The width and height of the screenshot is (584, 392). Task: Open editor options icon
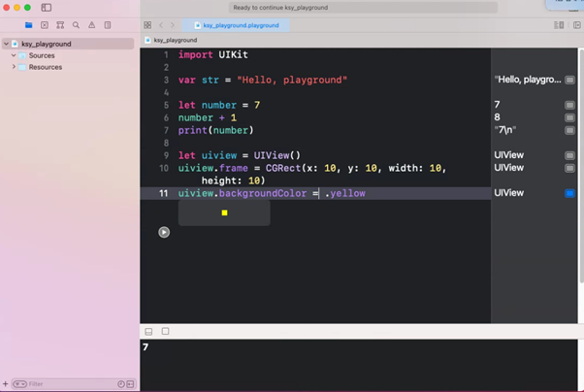559,25
